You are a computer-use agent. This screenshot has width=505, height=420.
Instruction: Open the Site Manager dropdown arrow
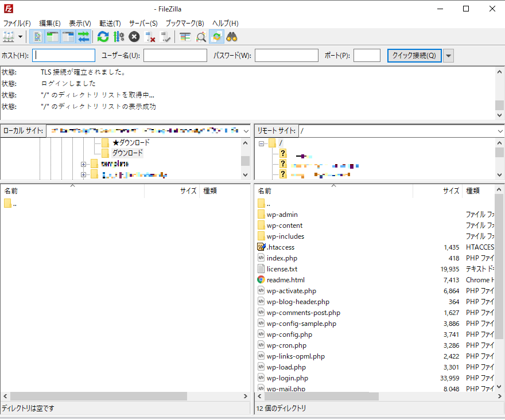coord(21,37)
